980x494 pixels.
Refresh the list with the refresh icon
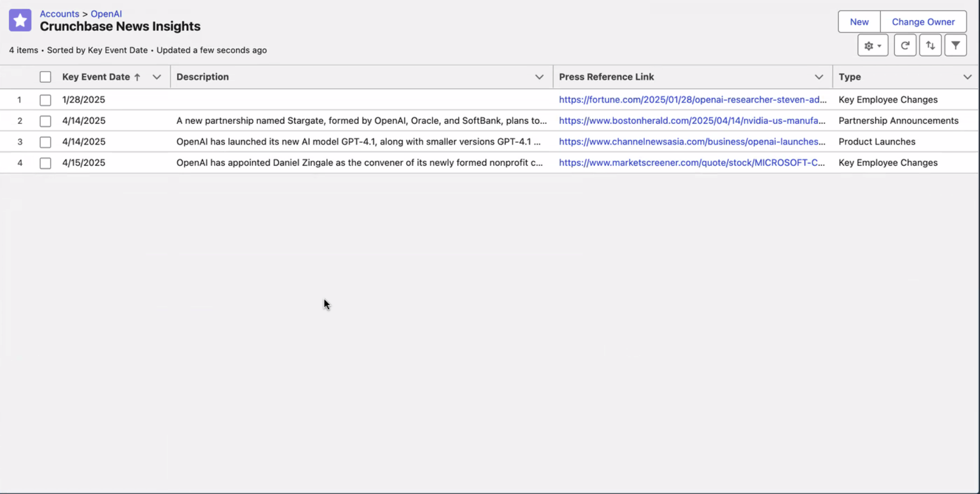coord(905,45)
